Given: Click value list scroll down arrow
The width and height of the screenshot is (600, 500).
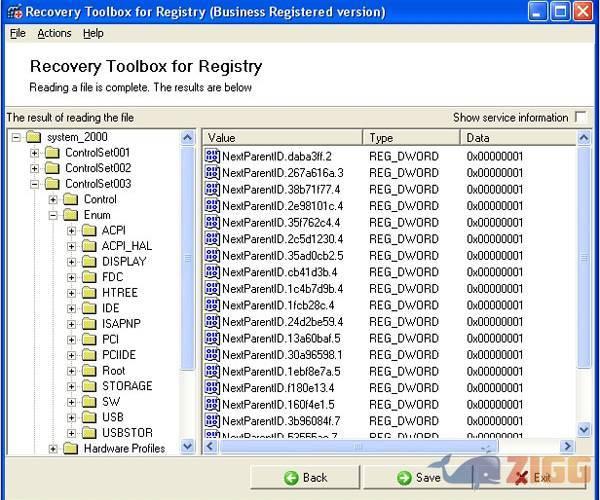Looking at the screenshot, I should 584,430.
